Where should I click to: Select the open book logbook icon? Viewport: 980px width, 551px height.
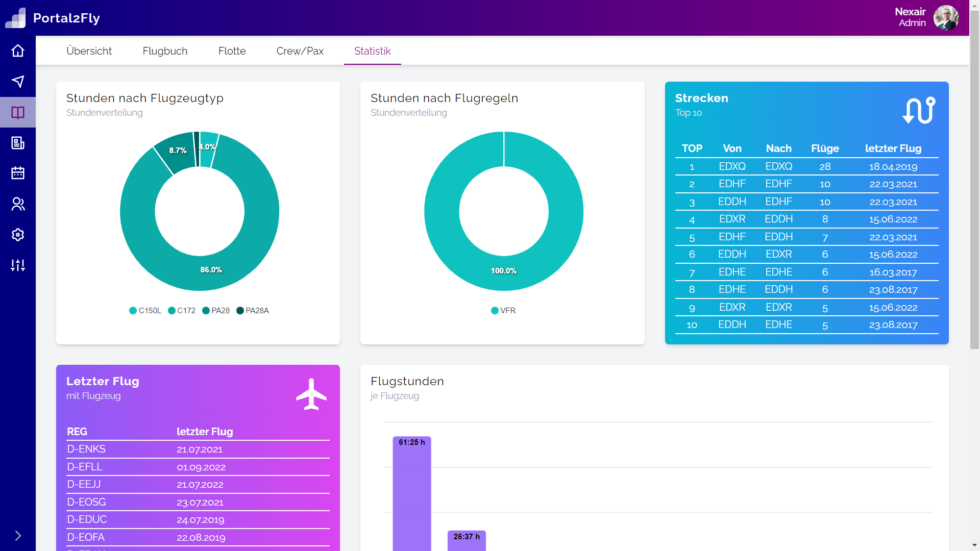(x=18, y=112)
